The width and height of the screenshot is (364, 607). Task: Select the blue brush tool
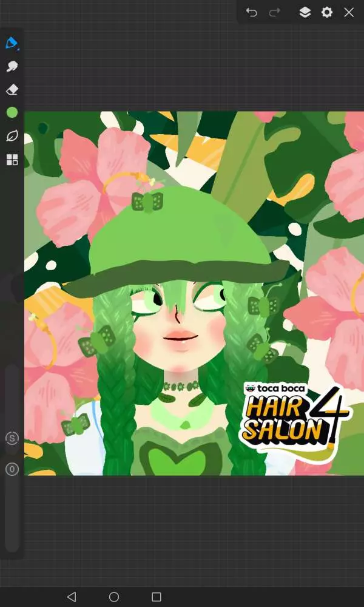pyautogui.click(x=12, y=43)
